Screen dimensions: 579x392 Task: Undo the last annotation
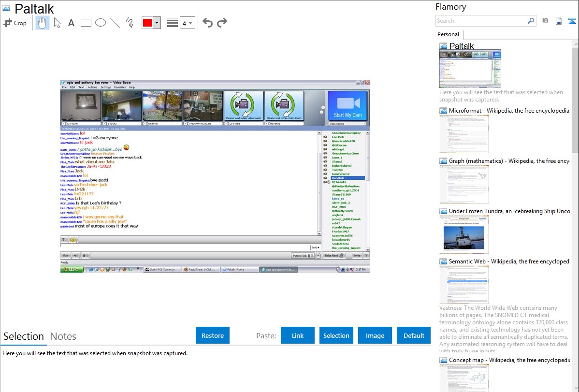point(207,23)
